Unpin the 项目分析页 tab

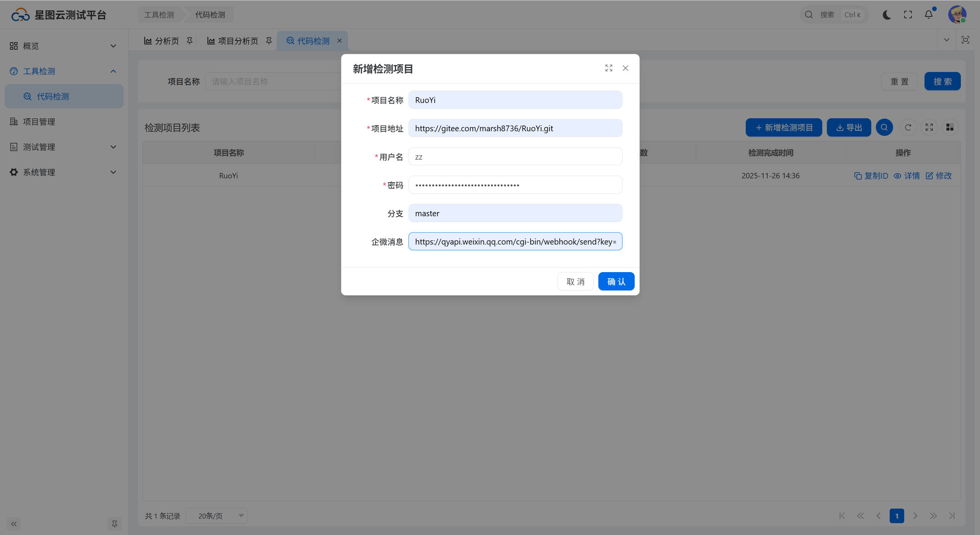click(x=269, y=41)
